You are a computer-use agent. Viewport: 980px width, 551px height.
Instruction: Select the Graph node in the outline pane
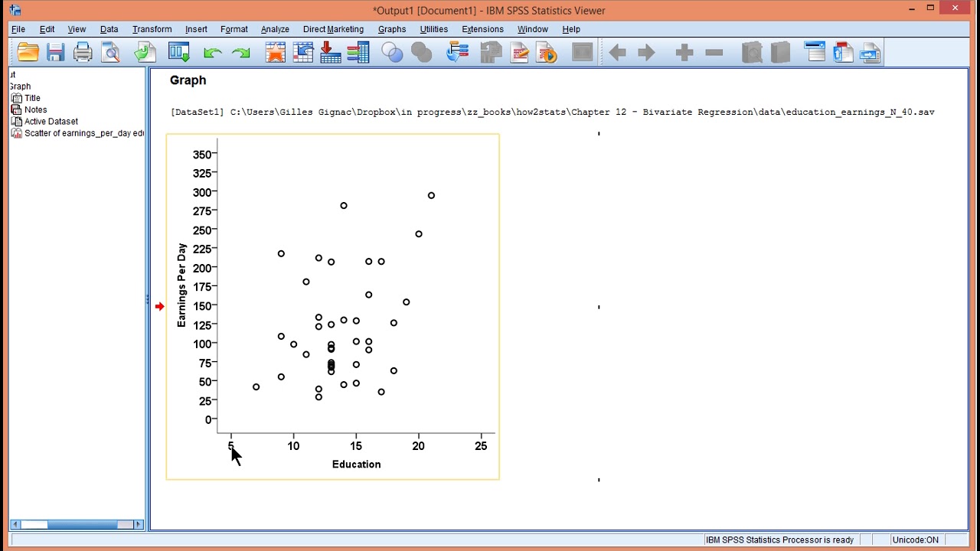pyautogui.click(x=20, y=86)
